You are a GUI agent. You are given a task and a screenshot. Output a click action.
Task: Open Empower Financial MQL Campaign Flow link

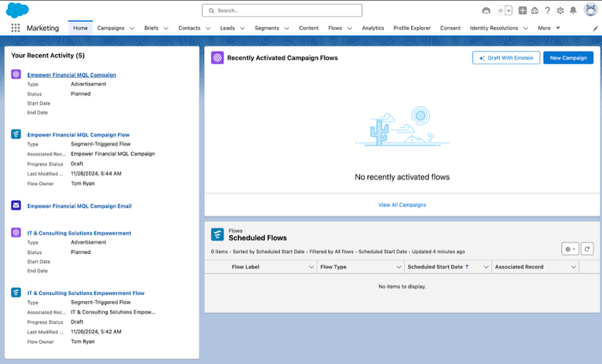78,135
